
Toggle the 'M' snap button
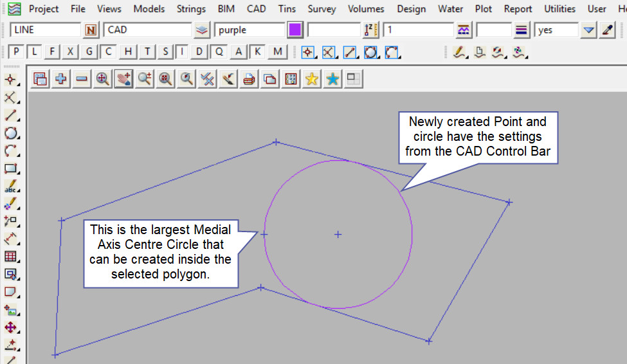[277, 52]
